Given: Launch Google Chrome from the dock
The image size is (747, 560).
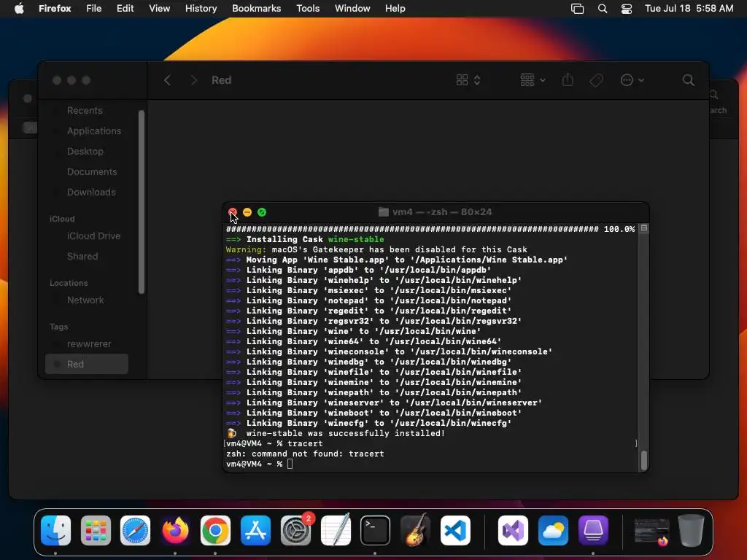Looking at the screenshot, I should pos(215,530).
